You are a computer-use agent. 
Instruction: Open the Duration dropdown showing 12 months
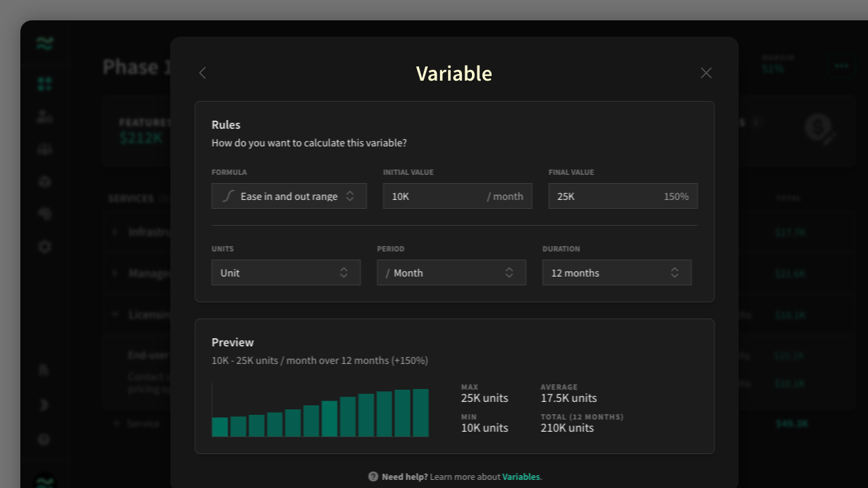pos(616,272)
